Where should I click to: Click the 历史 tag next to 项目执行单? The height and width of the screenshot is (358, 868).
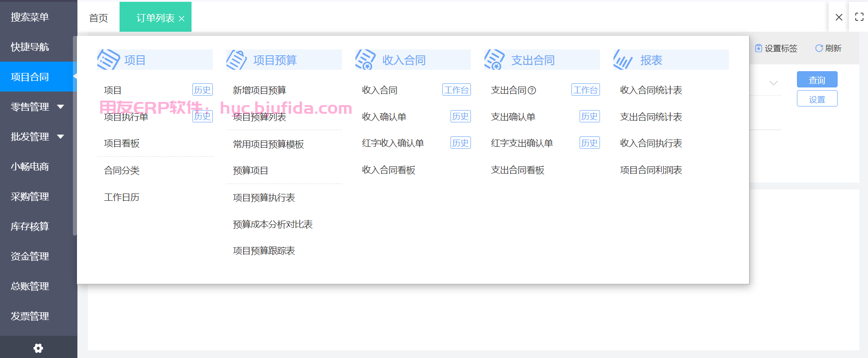click(202, 116)
